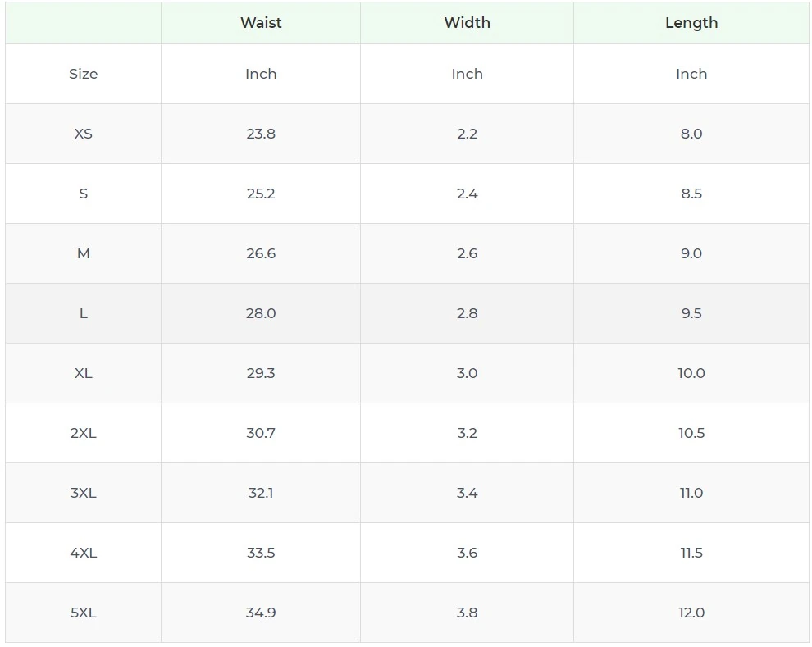Click the Waist column header
The image size is (812, 647).
point(261,23)
